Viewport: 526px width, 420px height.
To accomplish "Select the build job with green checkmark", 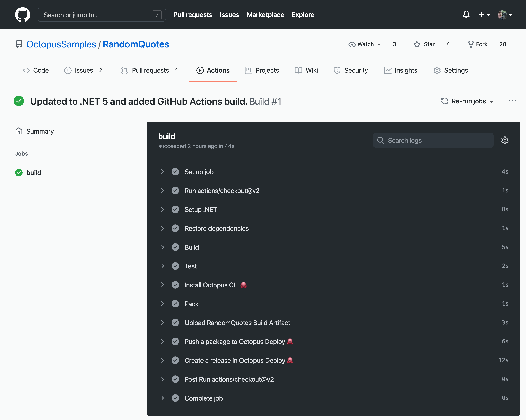I will click(34, 173).
